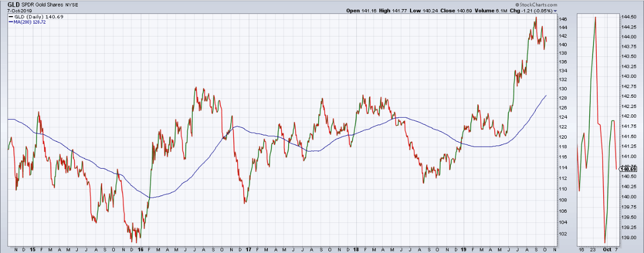Click the year 18 label on time axis

(x=356, y=249)
